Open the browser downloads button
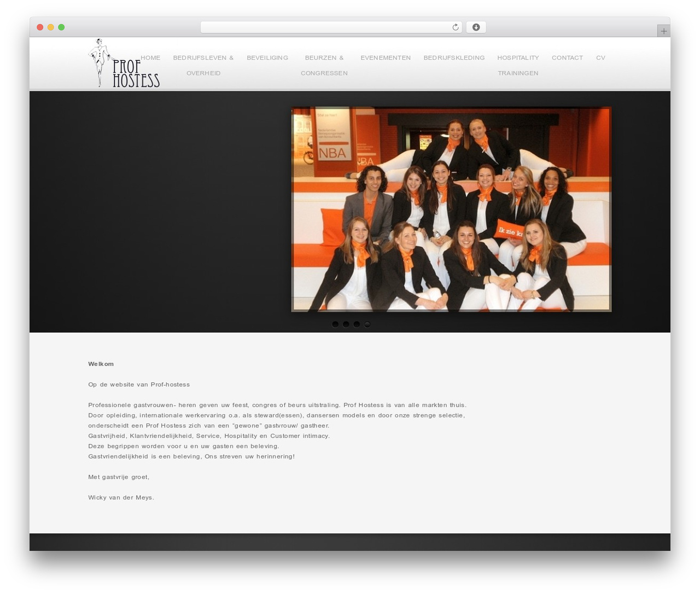The height and width of the screenshot is (593, 700). tap(476, 27)
